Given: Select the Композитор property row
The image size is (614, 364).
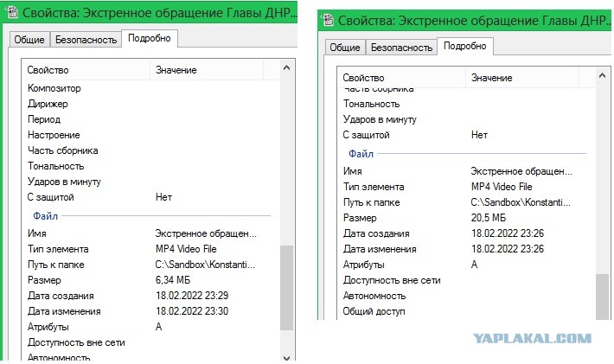Looking at the screenshot, I should pos(150,88).
